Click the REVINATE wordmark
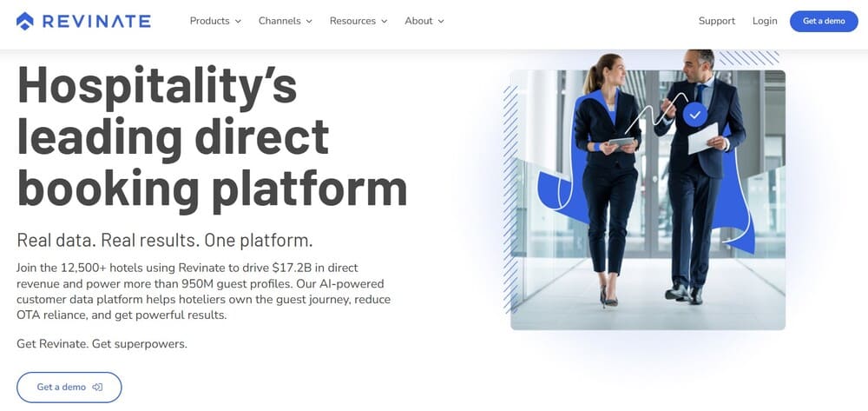 coord(96,21)
